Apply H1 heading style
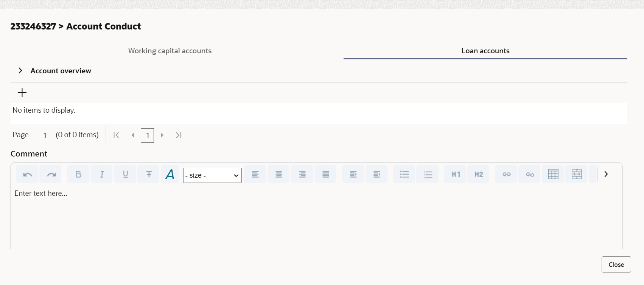This screenshot has height=285, width=644. [x=456, y=174]
